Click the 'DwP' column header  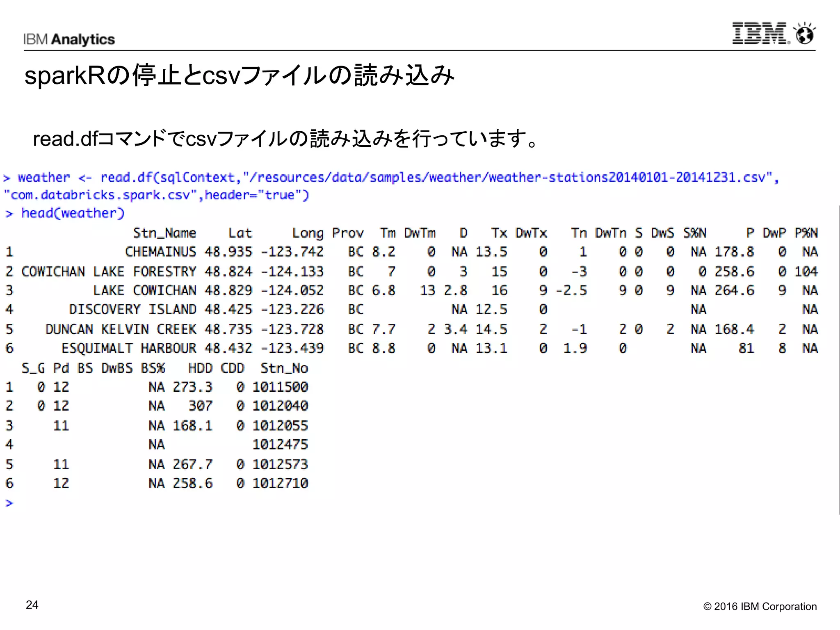[774, 233]
